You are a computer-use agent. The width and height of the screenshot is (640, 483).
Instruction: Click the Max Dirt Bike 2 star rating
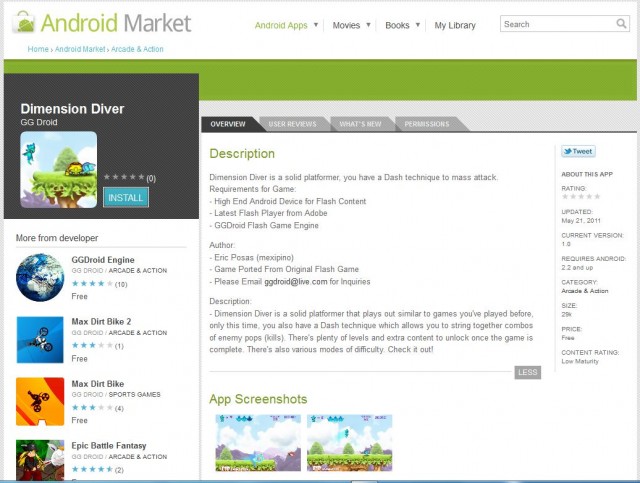92,345
